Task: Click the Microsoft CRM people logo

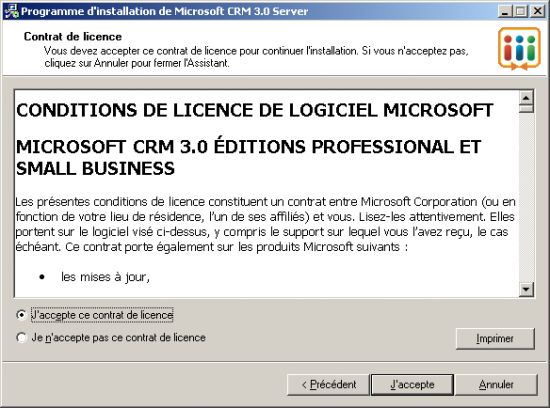Action: coord(519,49)
